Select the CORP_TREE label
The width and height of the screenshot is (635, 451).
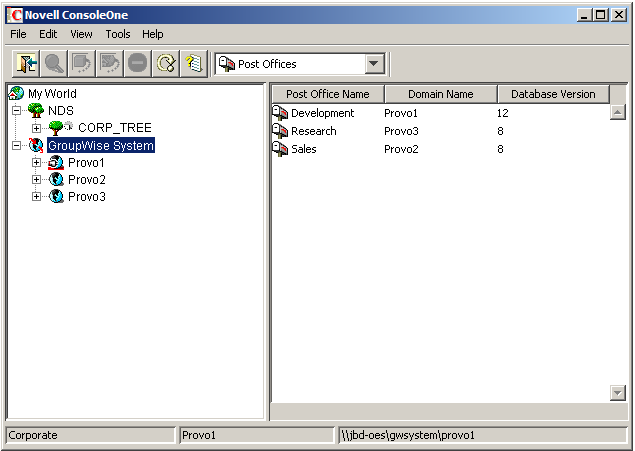[115, 128]
